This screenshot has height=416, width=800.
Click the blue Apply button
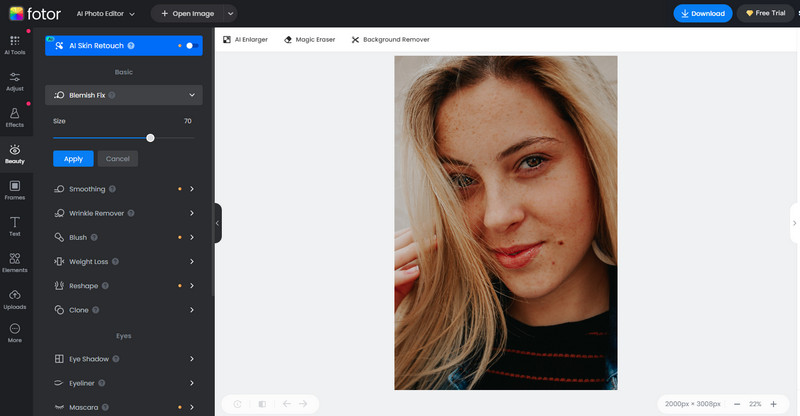[x=73, y=159]
